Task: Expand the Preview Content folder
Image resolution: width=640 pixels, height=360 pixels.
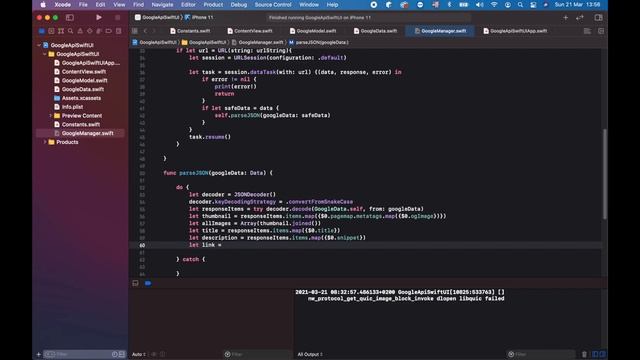Action: tap(51, 116)
